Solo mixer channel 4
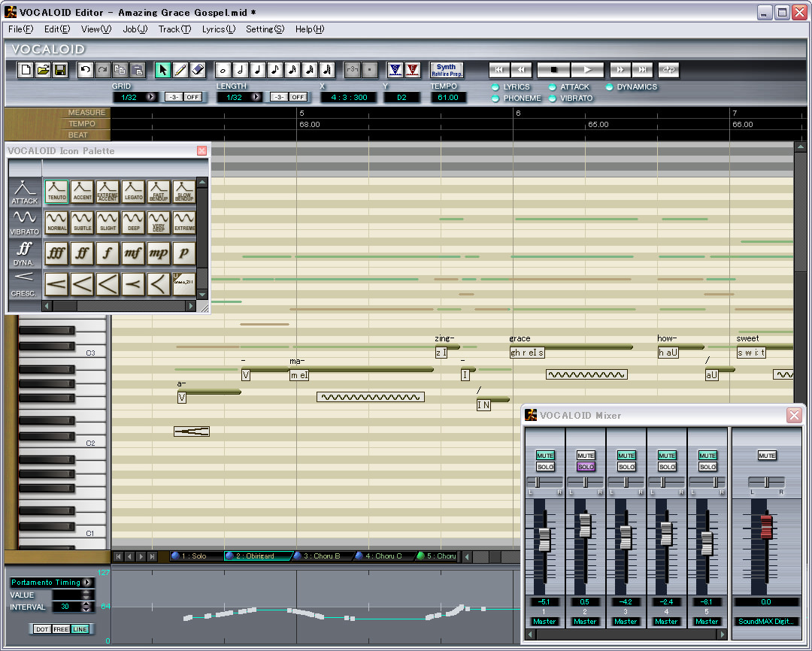The height and width of the screenshot is (651, 812). [x=667, y=467]
